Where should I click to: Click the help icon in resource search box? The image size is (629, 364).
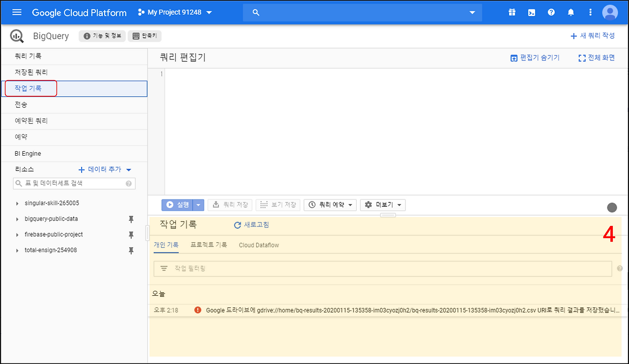[129, 183]
